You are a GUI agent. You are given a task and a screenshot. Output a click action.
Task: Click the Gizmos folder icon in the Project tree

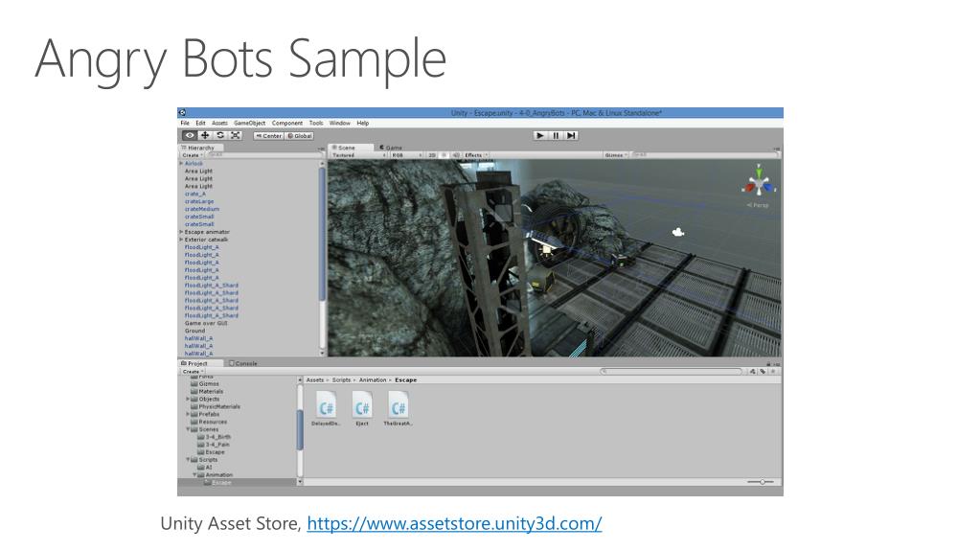(194, 384)
